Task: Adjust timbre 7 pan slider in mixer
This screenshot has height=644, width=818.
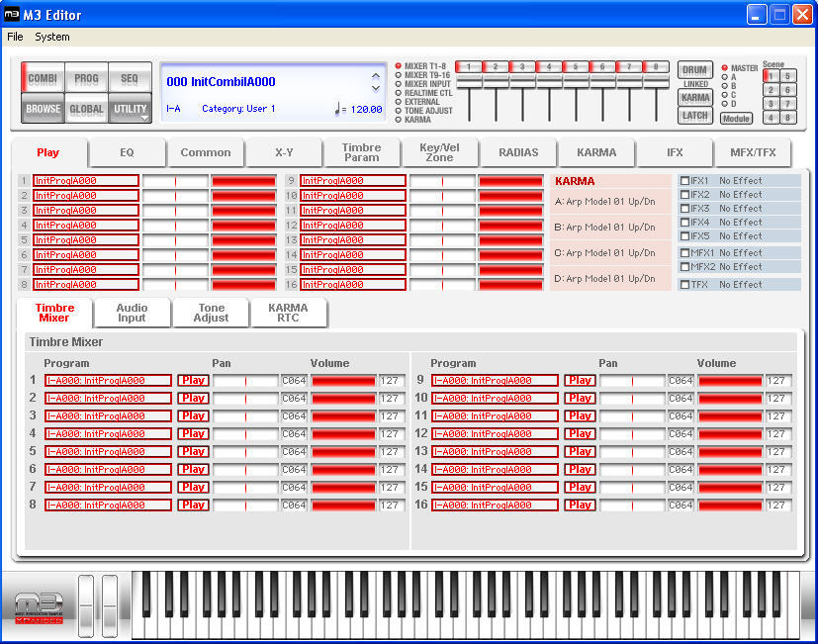Action: 245,488
